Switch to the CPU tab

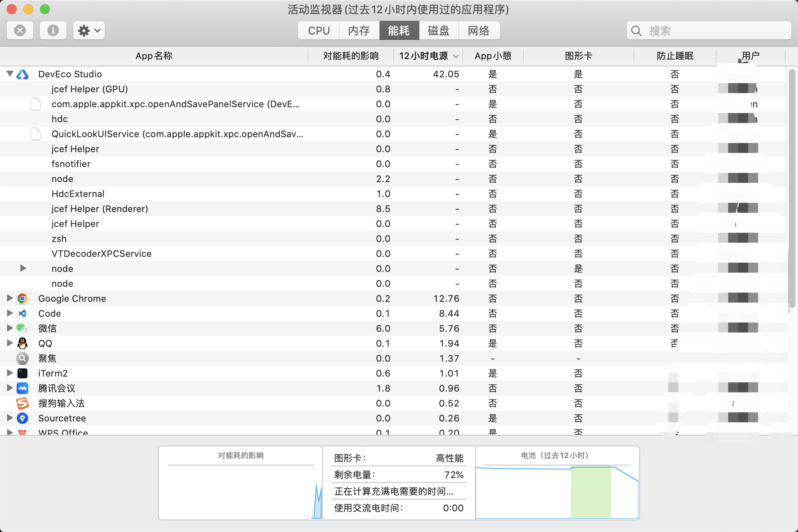tap(319, 31)
